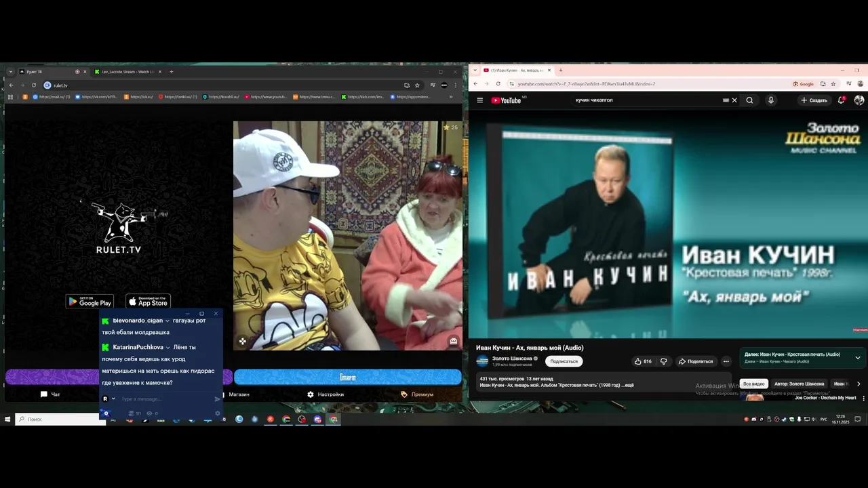Expand chat identity dropdown beside message box

(113, 399)
